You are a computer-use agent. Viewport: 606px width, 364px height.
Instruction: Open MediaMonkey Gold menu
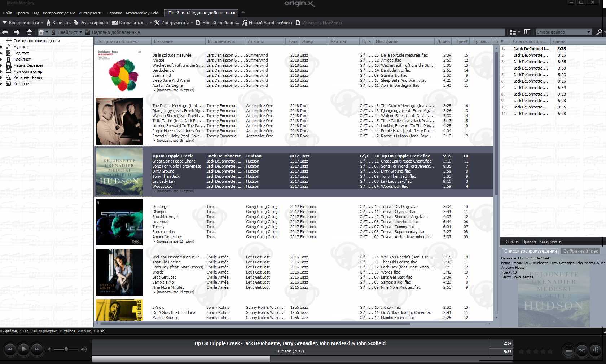click(142, 13)
